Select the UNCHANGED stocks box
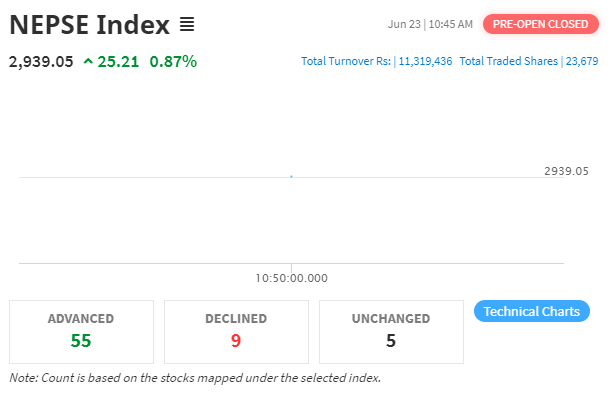 pyautogui.click(x=391, y=332)
